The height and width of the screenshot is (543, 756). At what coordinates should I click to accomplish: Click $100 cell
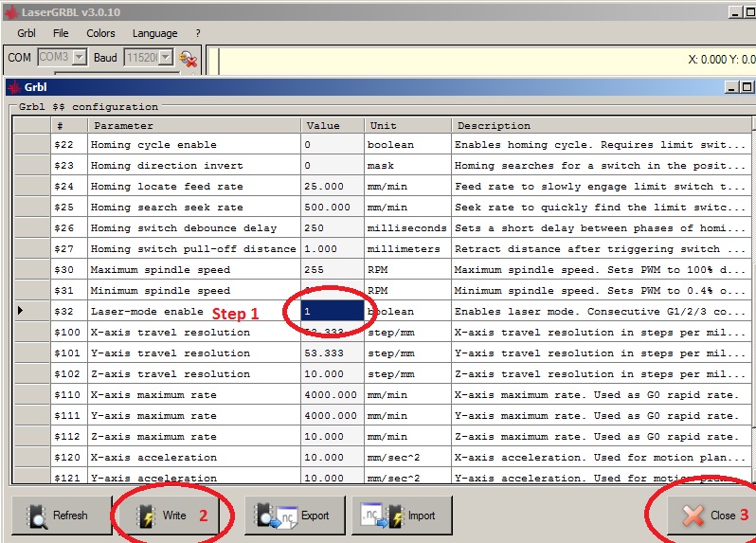69,333
